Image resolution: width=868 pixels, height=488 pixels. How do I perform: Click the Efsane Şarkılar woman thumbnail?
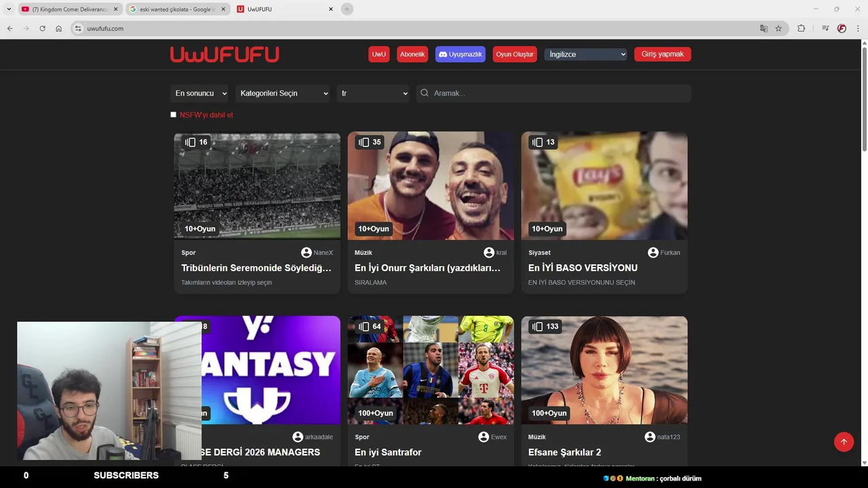pyautogui.click(x=604, y=371)
